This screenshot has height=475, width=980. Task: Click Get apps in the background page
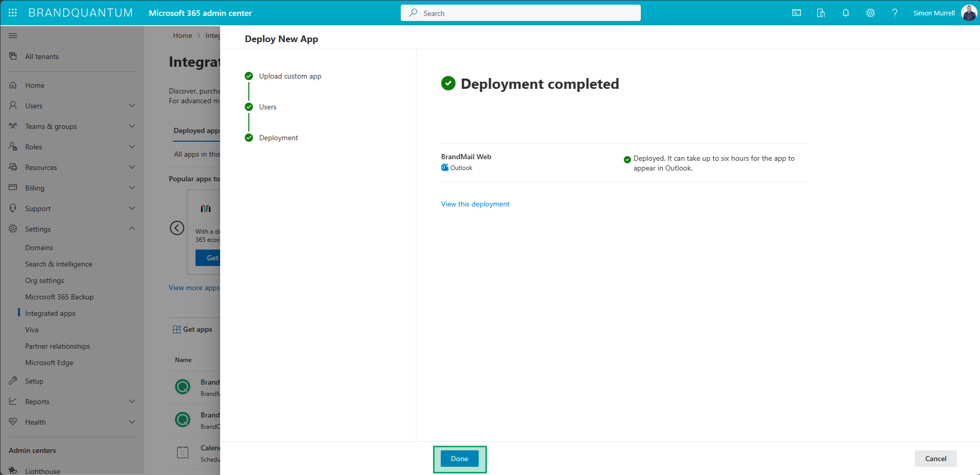pyautogui.click(x=193, y=329)
